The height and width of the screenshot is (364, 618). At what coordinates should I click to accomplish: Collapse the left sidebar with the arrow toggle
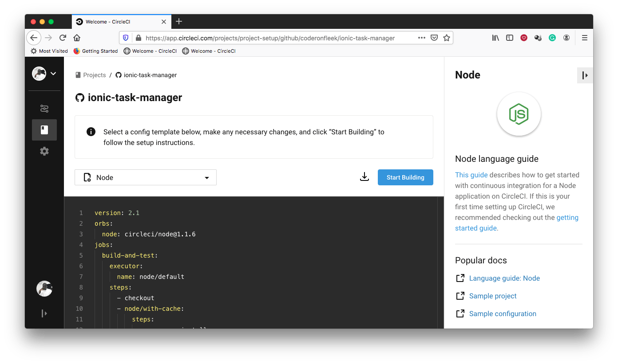pos(44,313)
